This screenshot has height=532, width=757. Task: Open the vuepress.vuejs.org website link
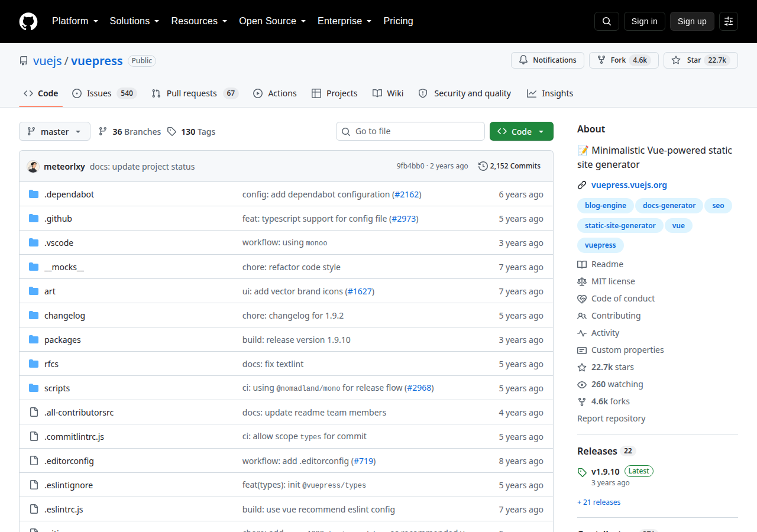point(629,185)
